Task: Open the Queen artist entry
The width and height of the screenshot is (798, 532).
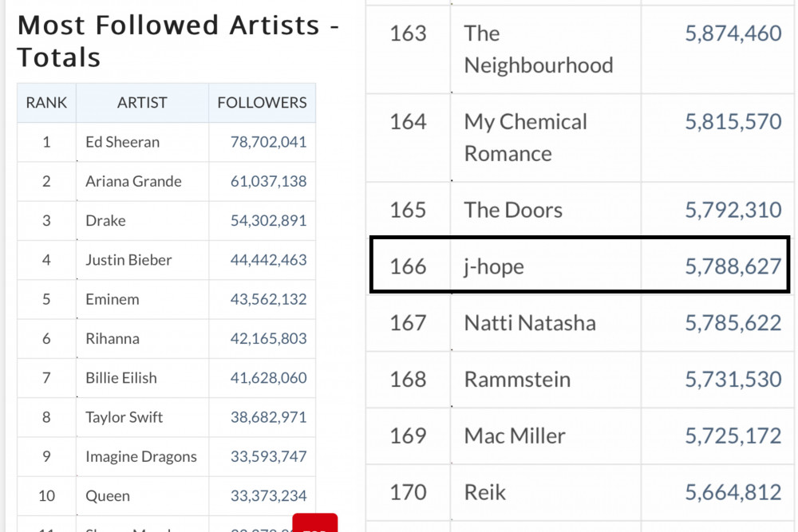Action: click(x=108, y=496)
